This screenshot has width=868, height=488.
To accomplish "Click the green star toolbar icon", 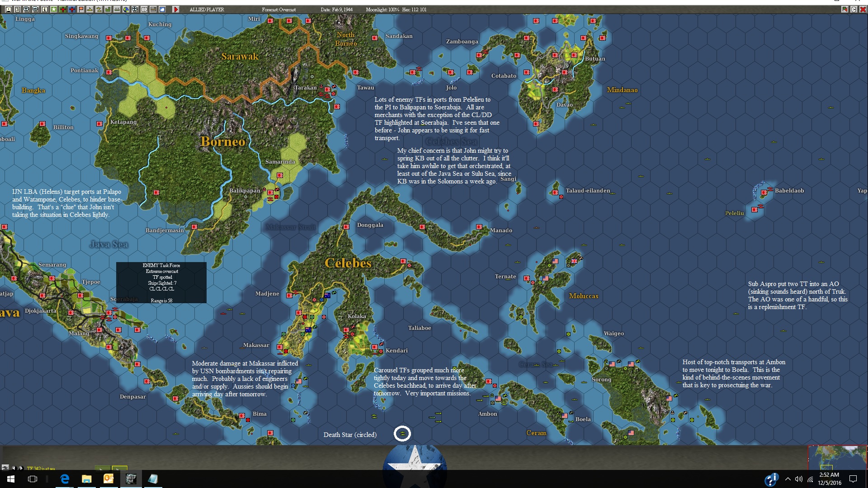I will coord(53,9).
